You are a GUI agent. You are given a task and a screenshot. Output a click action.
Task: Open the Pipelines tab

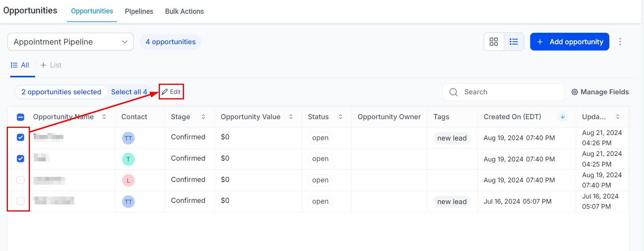(x=139, y=11)
